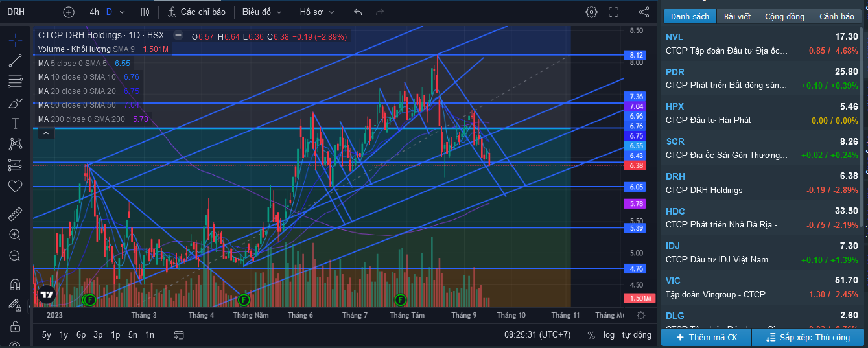Open the candlestick chart style selector
This screenshot has height=348, width=868.
point(145,12)
